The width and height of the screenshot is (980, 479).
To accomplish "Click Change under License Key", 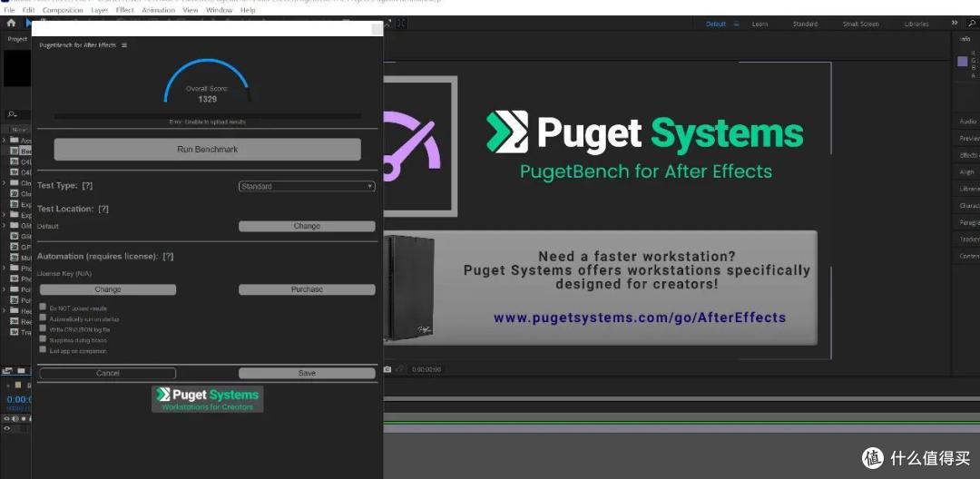I will click(x=108, y=289).
